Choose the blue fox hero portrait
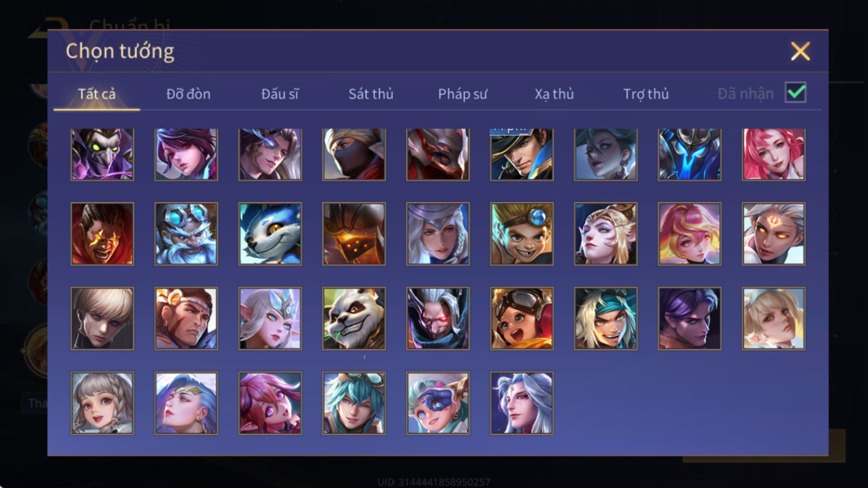 coord(270,234)
